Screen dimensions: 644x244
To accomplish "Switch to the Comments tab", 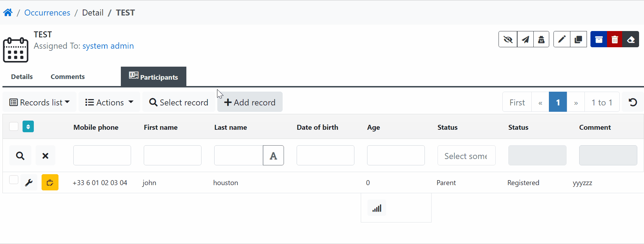I will tap(68, 77).
